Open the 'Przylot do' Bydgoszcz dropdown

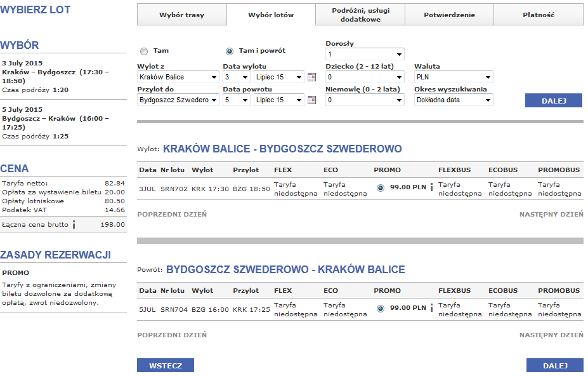coord(178,100)
